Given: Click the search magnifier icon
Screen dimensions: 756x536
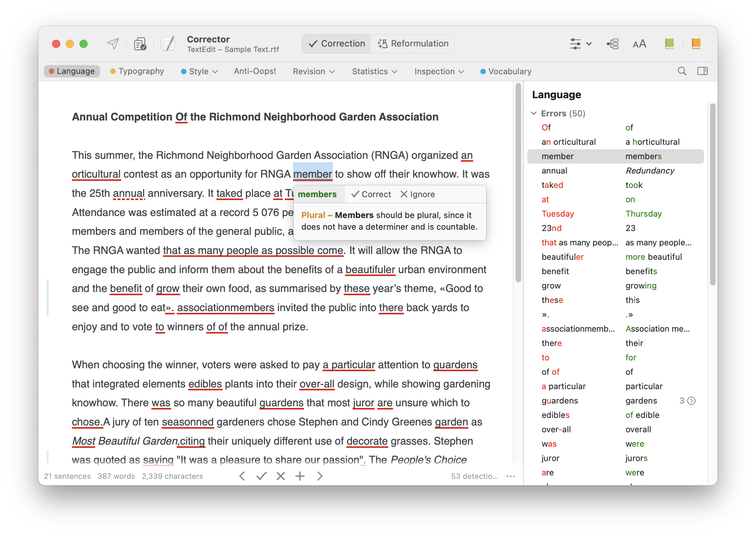Looking at the screenshot, I should click(682, 71).
